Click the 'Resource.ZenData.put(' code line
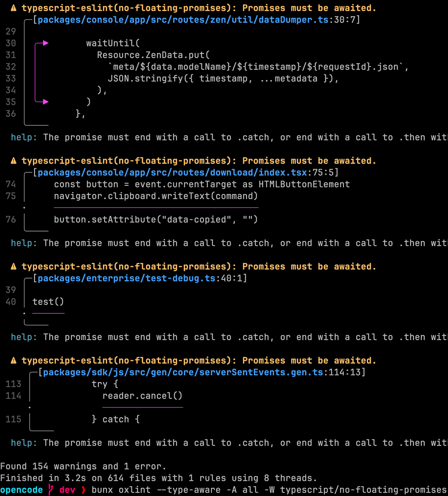The height and width of the screenshot is (496, 448). click(x=154, y=55)
